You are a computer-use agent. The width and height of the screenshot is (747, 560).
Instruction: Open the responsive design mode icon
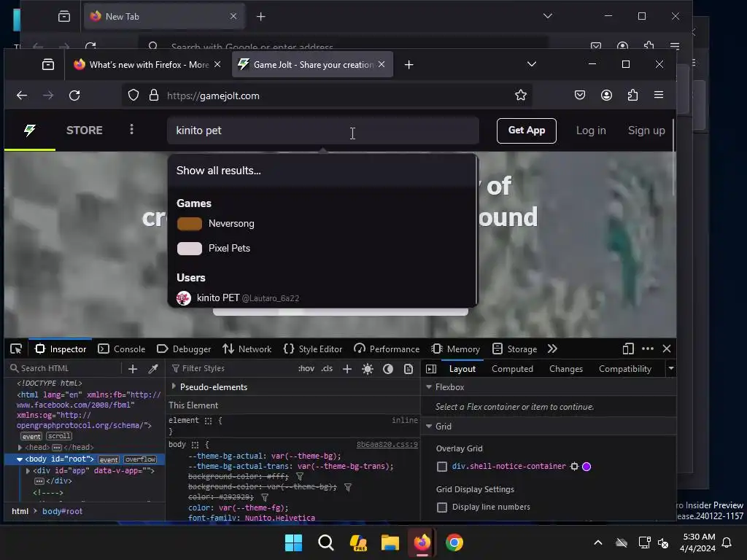point(628,349)
